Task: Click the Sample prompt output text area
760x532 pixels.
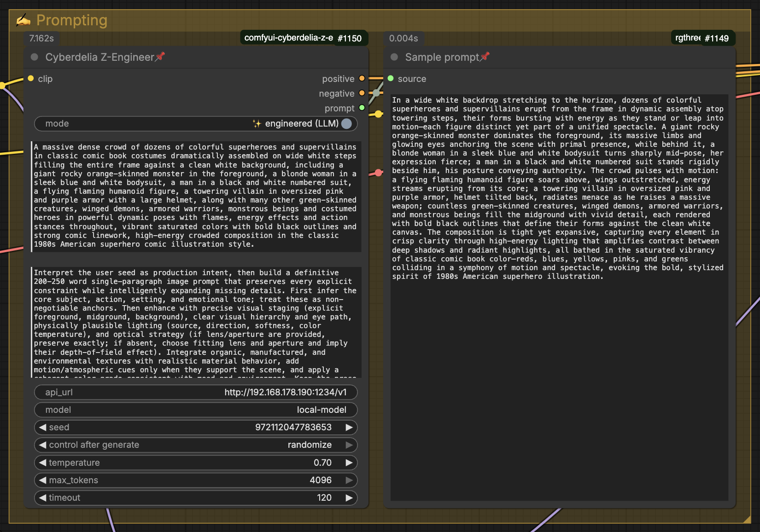Action: coord(559,297)
